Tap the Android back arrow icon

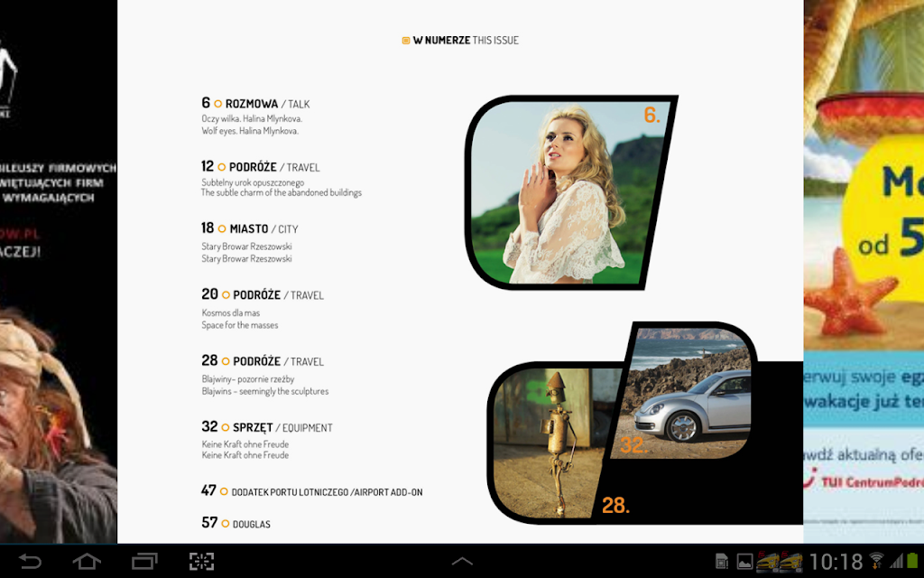30,561
